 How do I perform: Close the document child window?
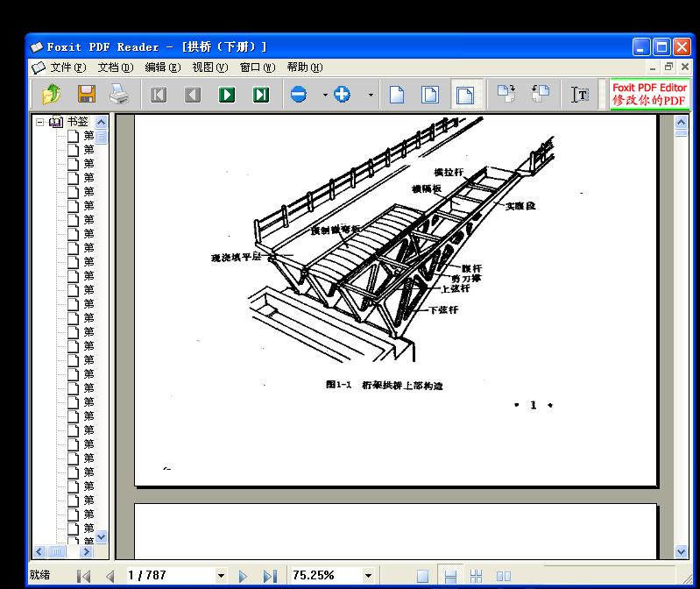click(685, 67)
